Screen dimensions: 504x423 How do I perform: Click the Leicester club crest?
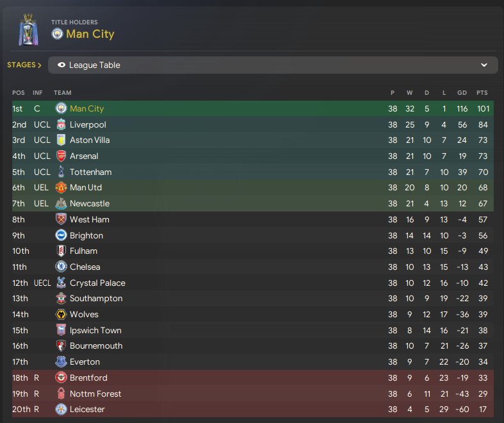pyautogui.click(x=61, y=409)
